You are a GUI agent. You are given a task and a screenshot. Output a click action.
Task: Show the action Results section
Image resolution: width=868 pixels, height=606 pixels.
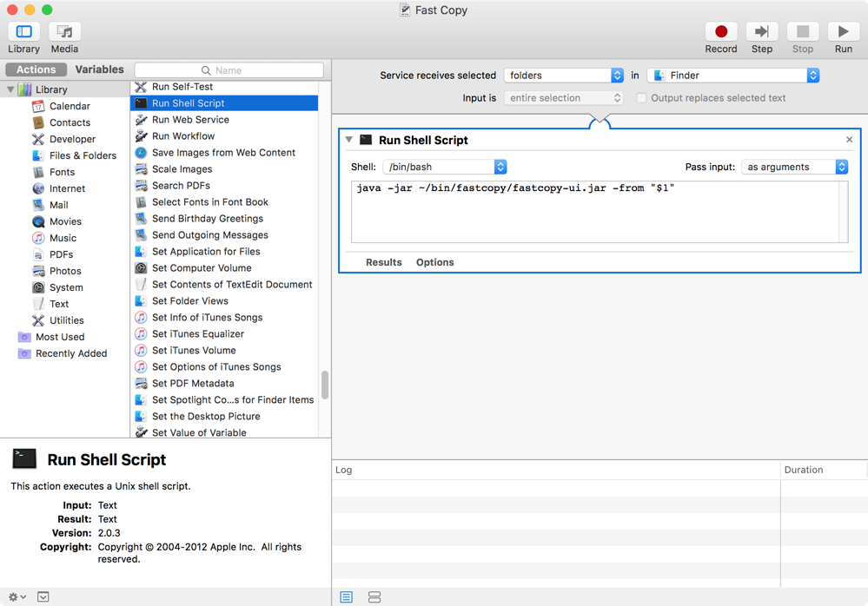tap(384, 263)
